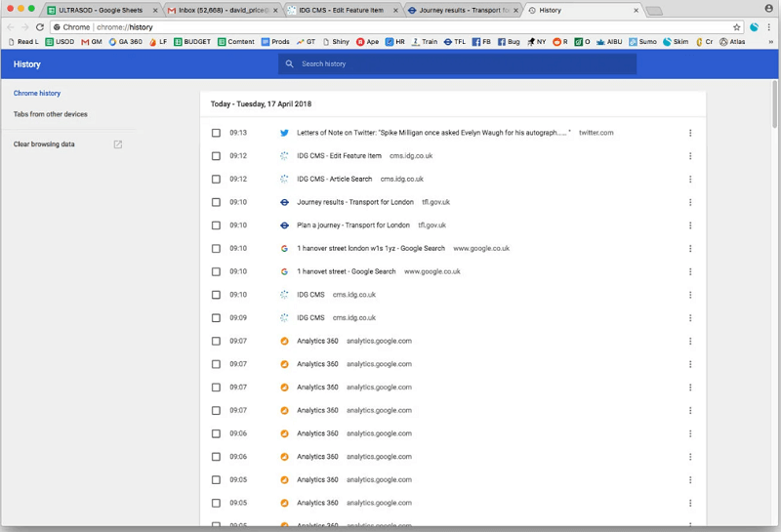This screenshot has height=532, width=781.
Task: Click the vertical page scrollbar
Action: (774, 103)
